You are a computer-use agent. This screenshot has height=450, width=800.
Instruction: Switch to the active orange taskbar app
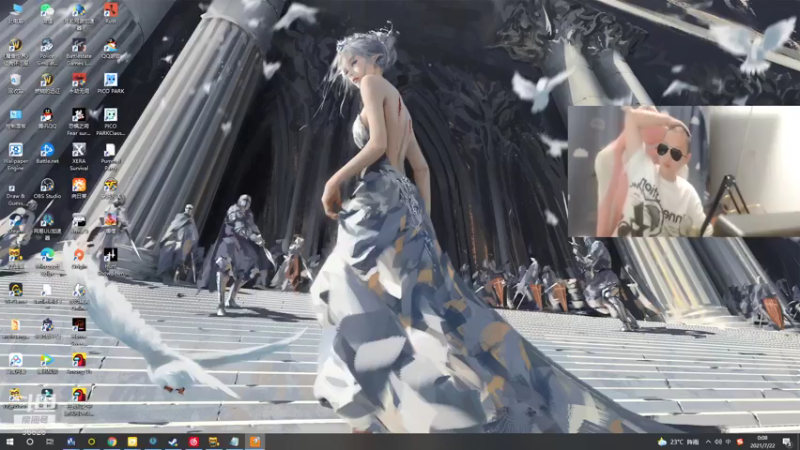tap(255, 442)
